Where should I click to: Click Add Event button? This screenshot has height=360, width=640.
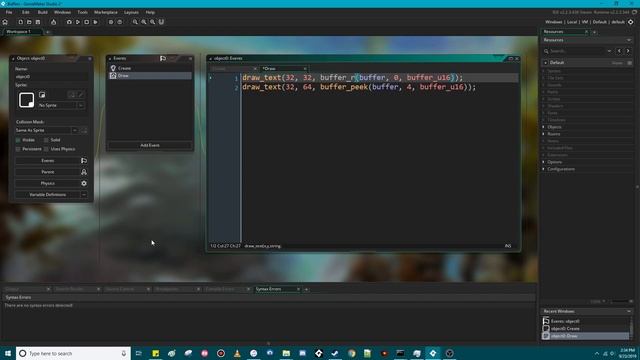[150, 145]
